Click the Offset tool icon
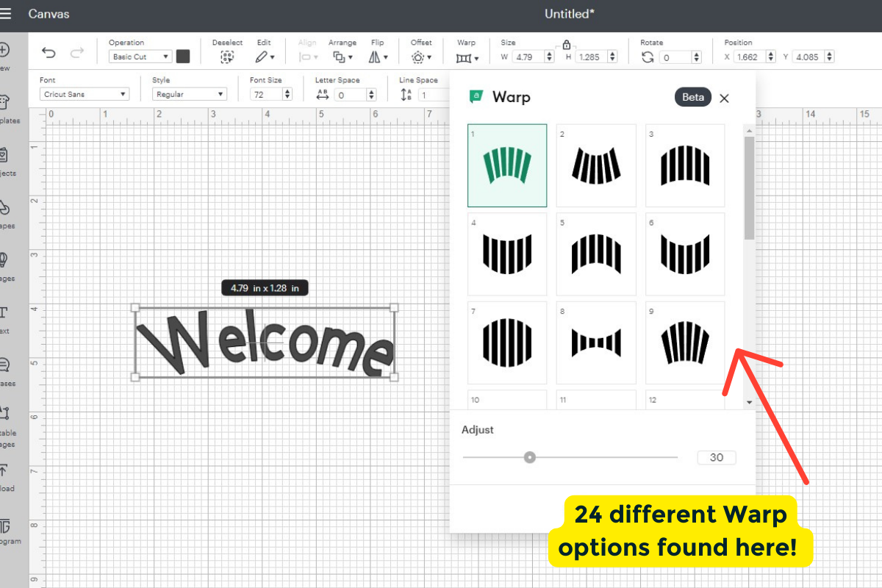882x588 pixels. tap(420, 57)
